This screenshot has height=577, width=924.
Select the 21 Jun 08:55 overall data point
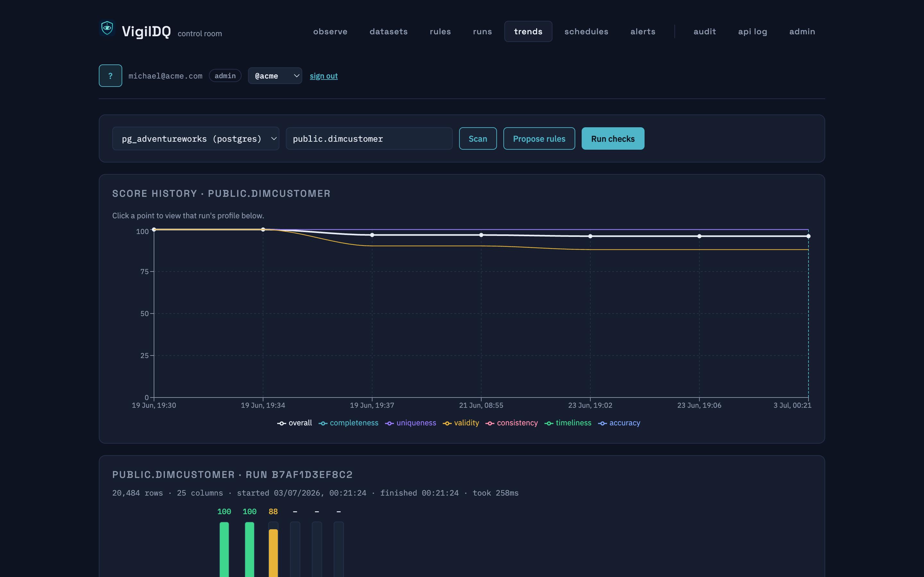coord(481,235)
